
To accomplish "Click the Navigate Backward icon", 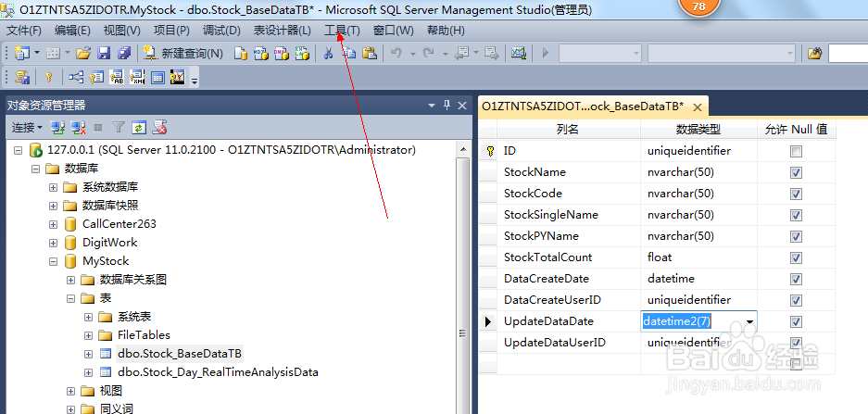I will click(x=460, y=53).
